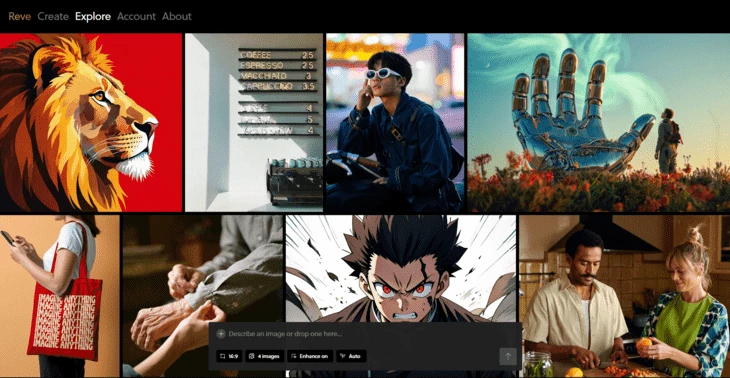Open the 4 images count selector
The width and height of the screenshot is (730, 378).
pyautogui.click(x=265, y=357)
